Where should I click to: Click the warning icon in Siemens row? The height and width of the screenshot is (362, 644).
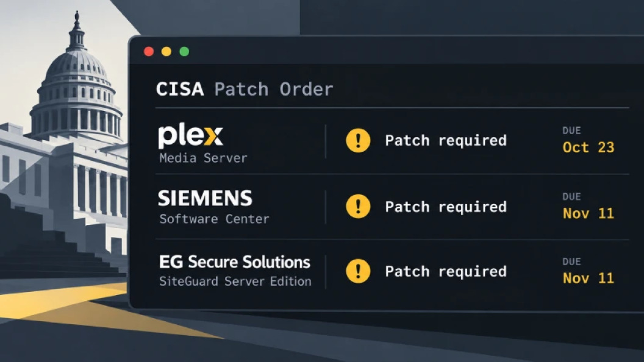pyautogui.click(x=358, y=206)
